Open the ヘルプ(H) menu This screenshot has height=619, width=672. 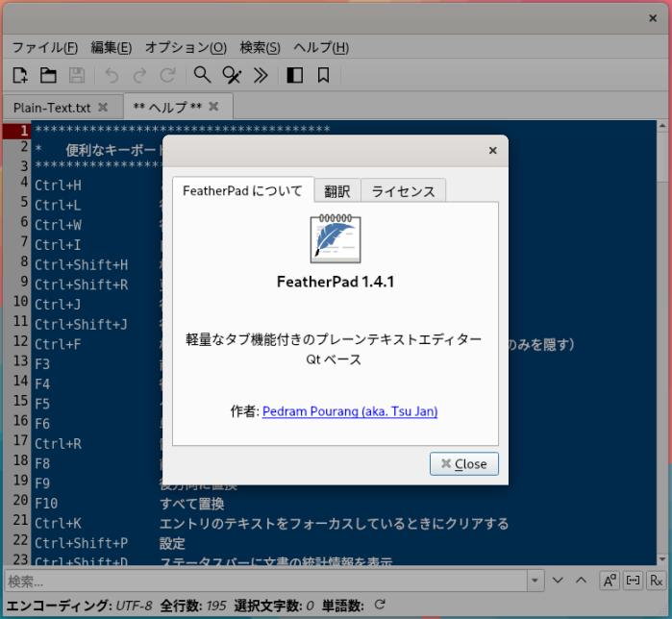click(x=321, y=47)
